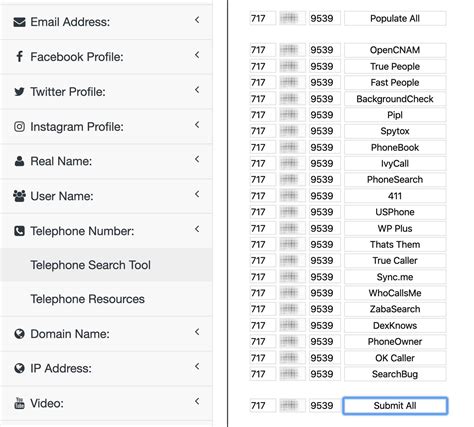The width and height of the screenshot is (474, 427).
Task: Expand the Email Address section chevron
Action: pos(197,20)
